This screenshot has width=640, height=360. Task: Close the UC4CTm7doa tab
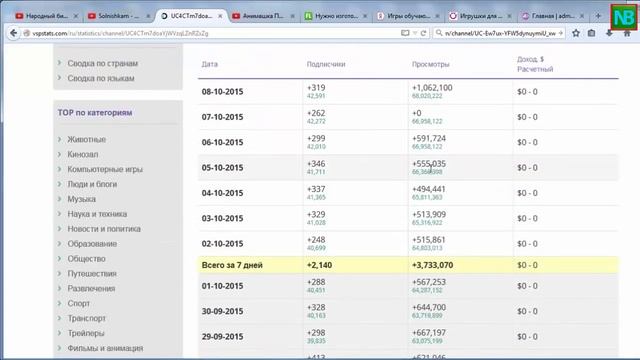pos(220,16)
